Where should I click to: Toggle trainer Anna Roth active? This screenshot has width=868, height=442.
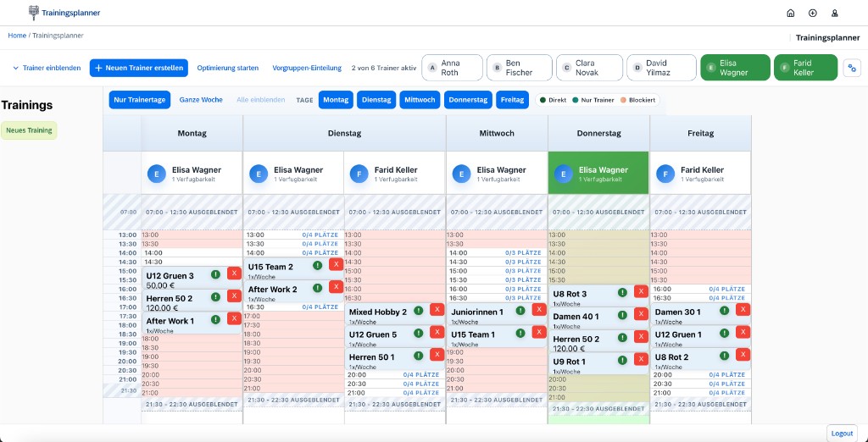click(x=452, y=68)
